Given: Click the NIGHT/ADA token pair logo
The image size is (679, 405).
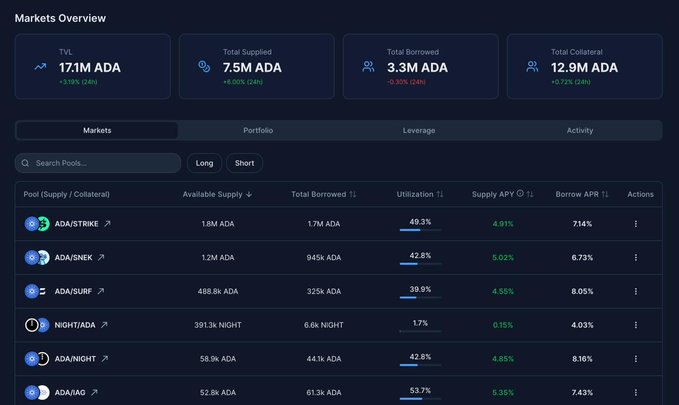Looking at the screenshot, I should pos(37,325).
